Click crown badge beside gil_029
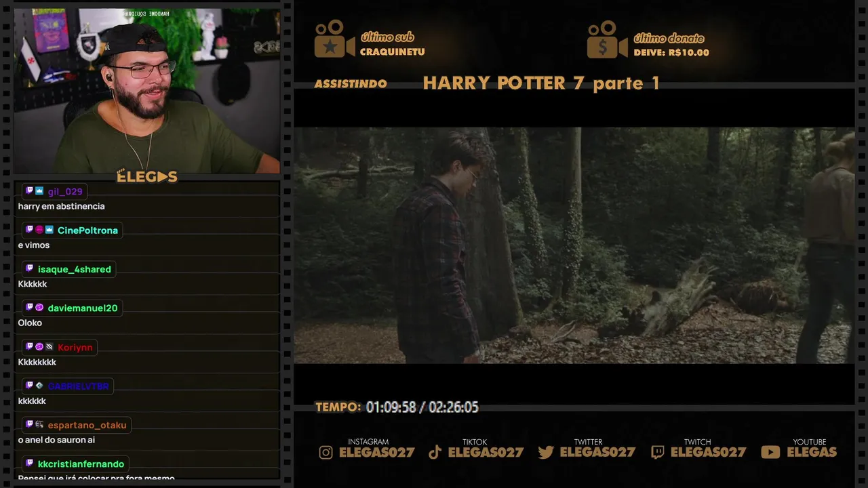This screenshot has height=488, width=868. tap(39, 191)
